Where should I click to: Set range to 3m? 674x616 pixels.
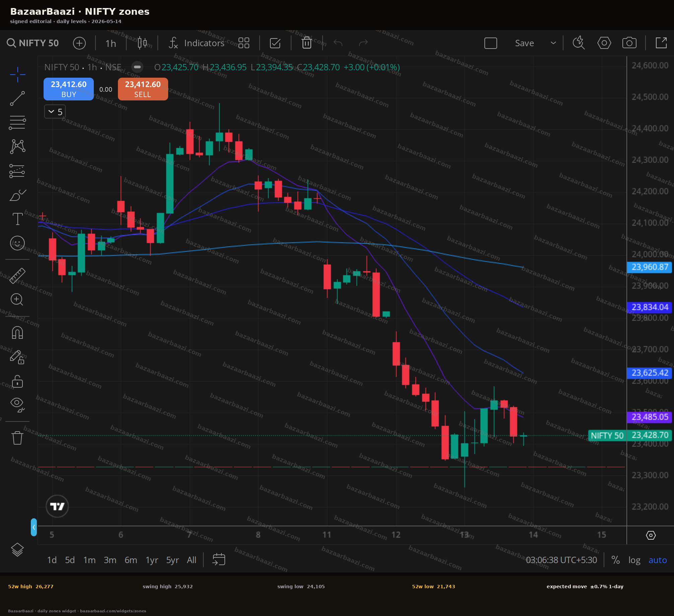(x=110, y=560)
